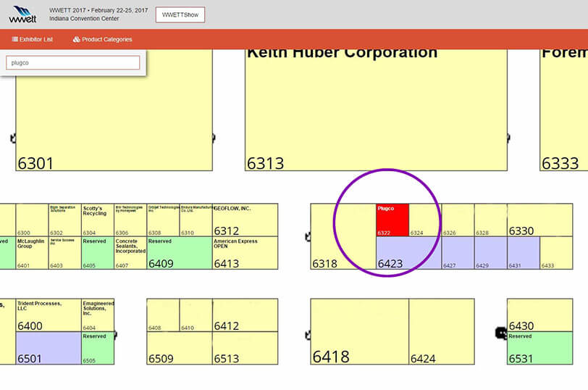588x390 pixels.
Task: Select the Reserved booth 6409
Action: (180, 252)
